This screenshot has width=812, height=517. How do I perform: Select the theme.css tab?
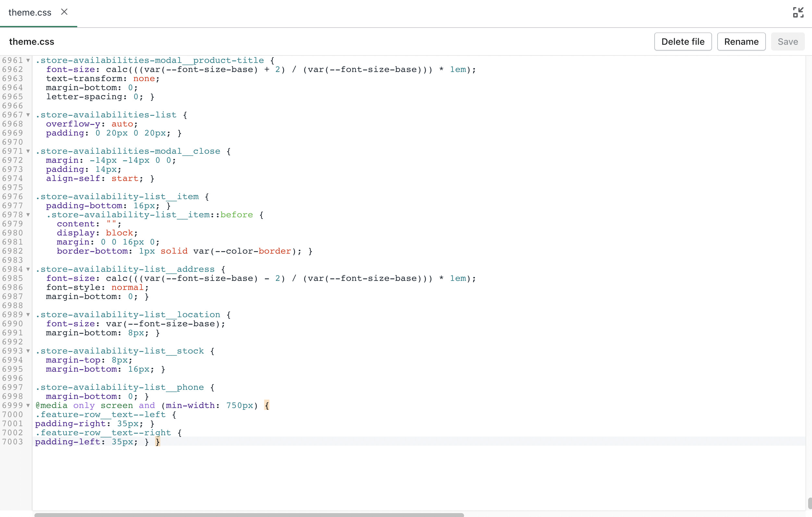tap(30, 12)
